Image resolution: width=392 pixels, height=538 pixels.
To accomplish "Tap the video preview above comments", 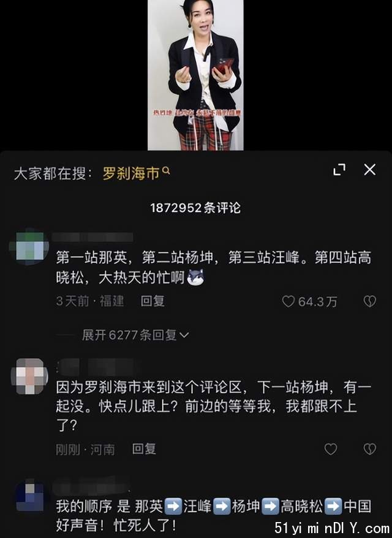I will (195, 75).
